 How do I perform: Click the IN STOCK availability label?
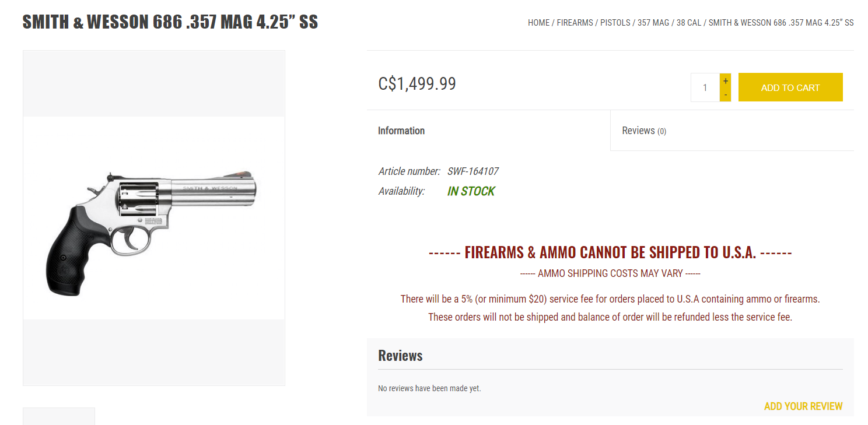point(471,191)
